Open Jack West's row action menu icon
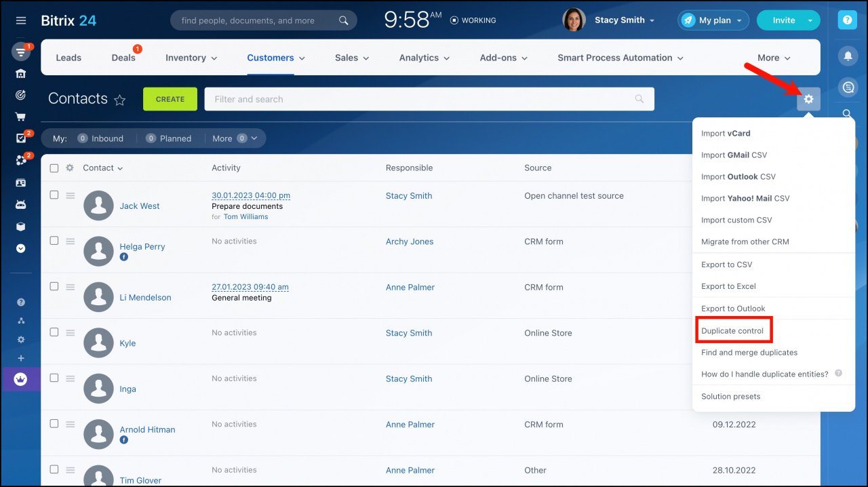Screen dimensions: 868x487 [70, 195]
